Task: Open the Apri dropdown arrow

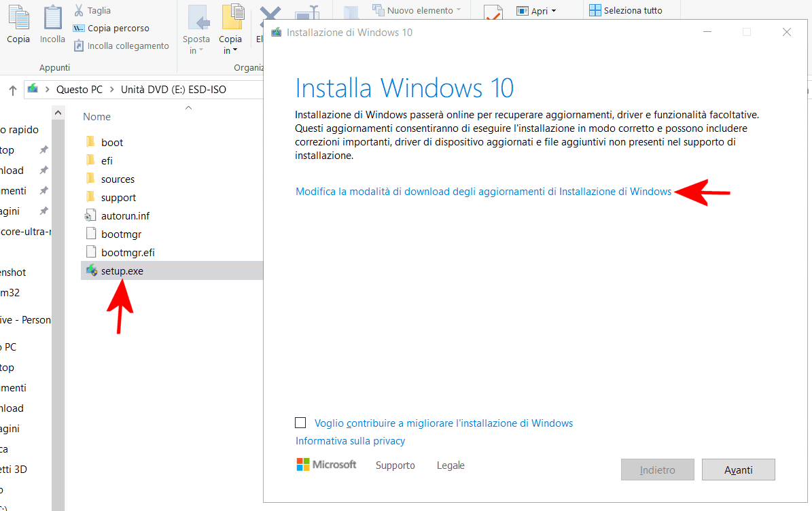Action: (x=554, y=11)
